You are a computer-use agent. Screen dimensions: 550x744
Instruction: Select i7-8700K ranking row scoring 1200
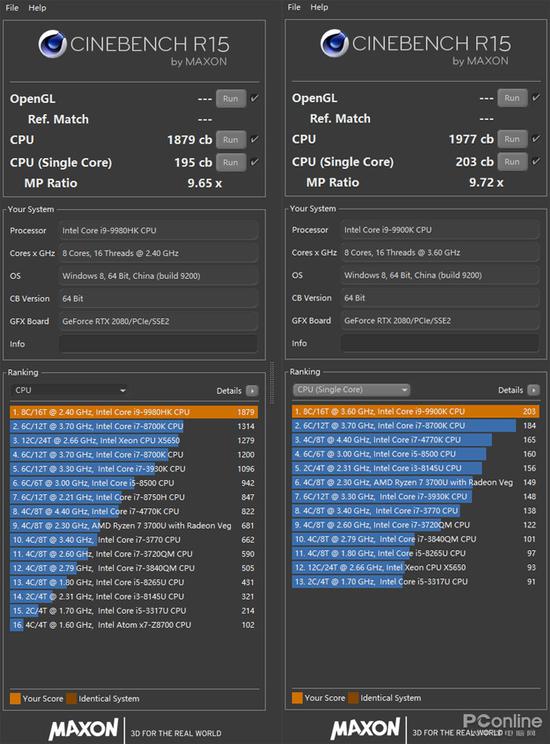point(134,455)
